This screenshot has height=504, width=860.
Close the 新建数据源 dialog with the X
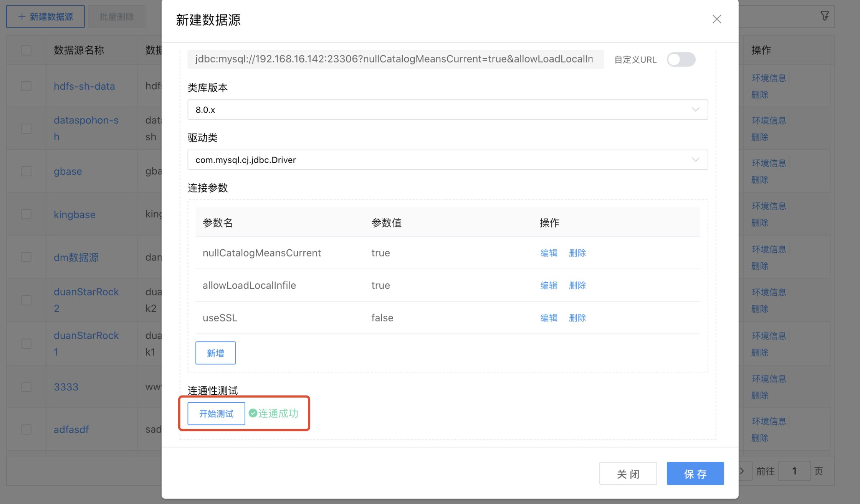pos(716,19)
